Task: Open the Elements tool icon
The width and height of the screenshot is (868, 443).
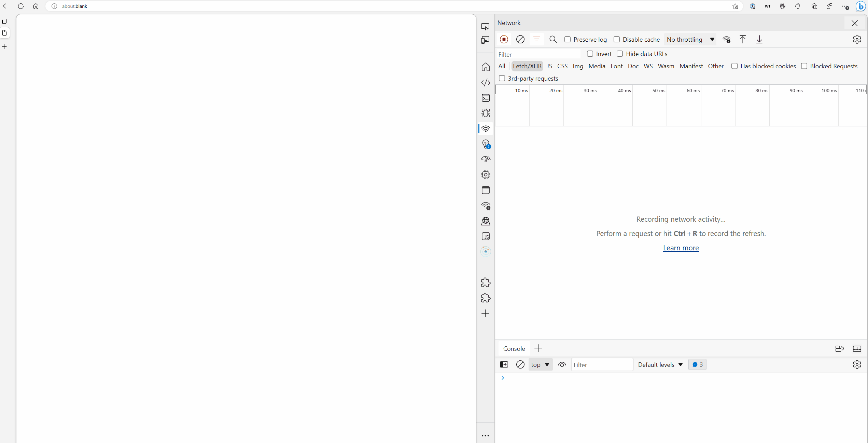Action: click(485, 82)
